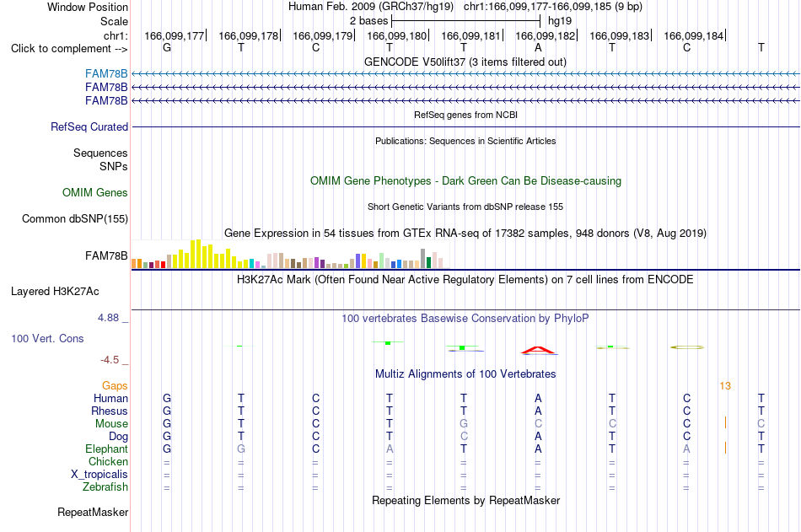The height and width of the screenshot is (532, 801).
Task: Click the '2 bases' scale text
Action: pos(368,21)
